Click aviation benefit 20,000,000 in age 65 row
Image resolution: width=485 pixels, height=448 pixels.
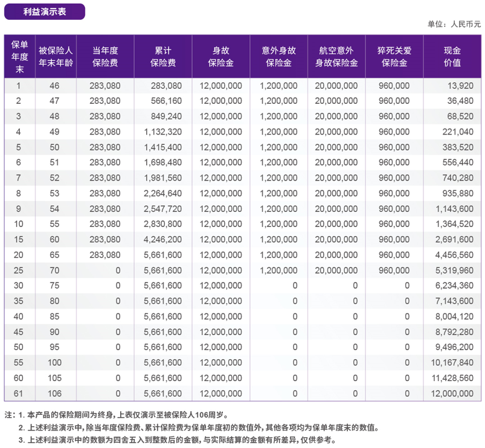pos(336,255)
